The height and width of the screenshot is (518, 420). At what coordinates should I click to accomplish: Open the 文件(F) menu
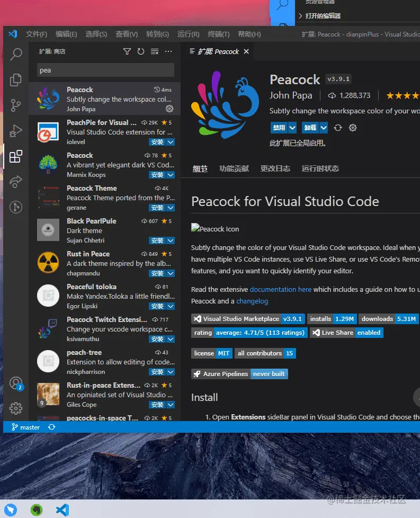click(37, 34)
